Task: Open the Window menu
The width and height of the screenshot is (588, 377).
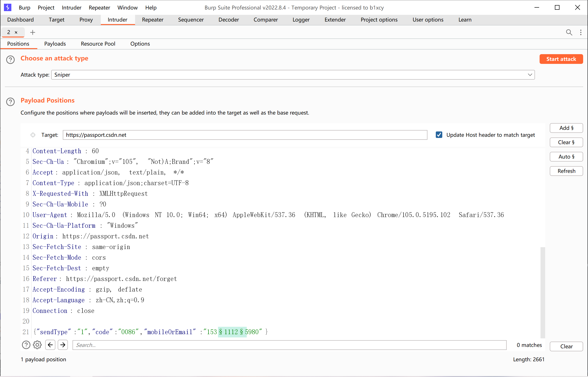Action: point(127,8)
